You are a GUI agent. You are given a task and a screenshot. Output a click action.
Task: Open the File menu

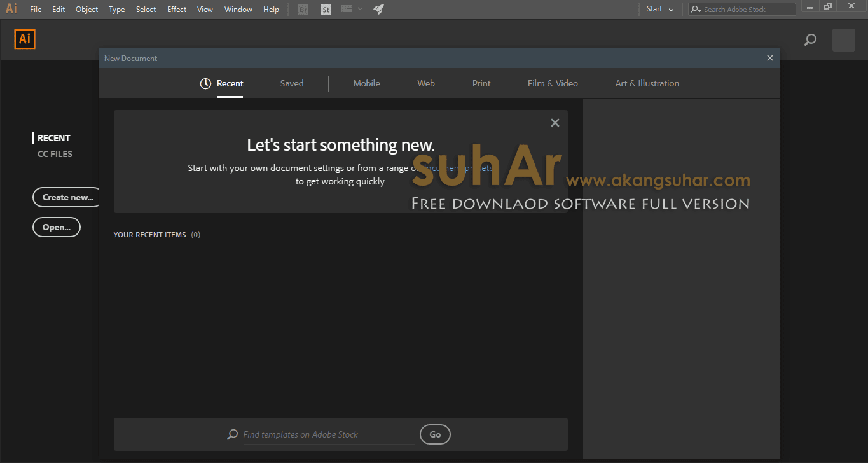click(x=36, y=10)
